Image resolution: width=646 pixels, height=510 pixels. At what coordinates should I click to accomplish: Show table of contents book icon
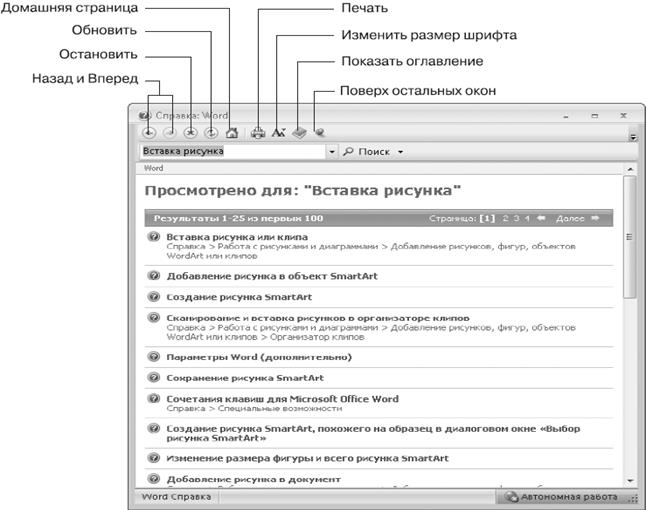tap(300, 133)
